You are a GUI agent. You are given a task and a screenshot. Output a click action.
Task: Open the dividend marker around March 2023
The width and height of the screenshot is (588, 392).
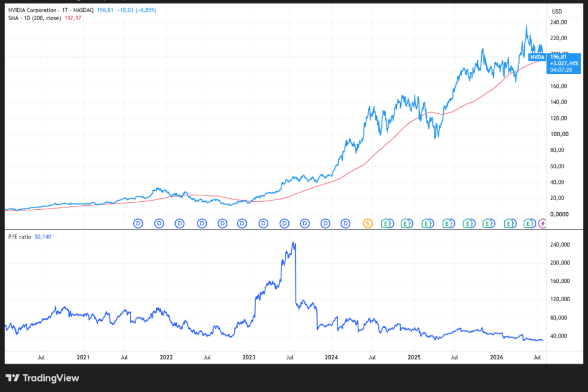click(263, 224)
